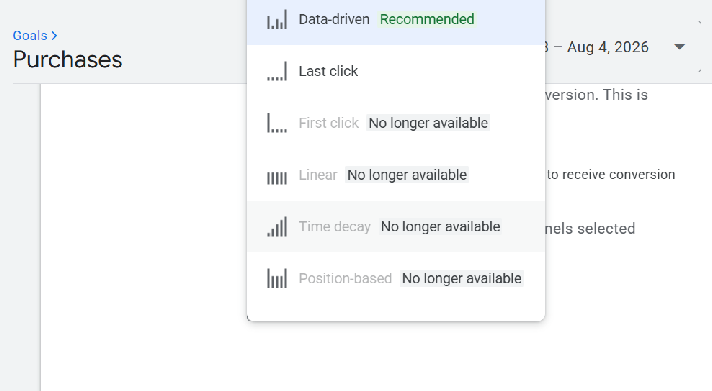This screenshot has height=391, width=712.
Task: Click the green Recommended badge
Action: click(x=427, y=19)
